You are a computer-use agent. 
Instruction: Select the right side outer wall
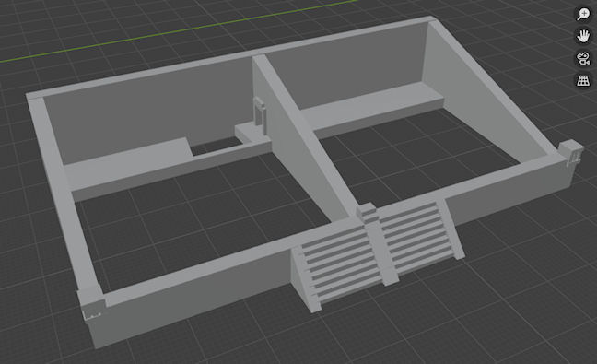click(487, 88)
